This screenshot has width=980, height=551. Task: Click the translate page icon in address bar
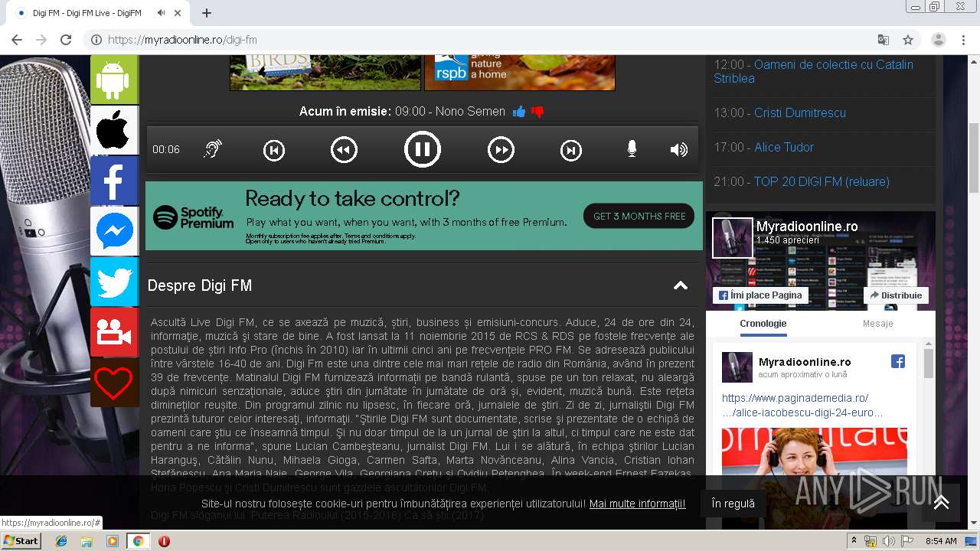(x=883, y=40)
